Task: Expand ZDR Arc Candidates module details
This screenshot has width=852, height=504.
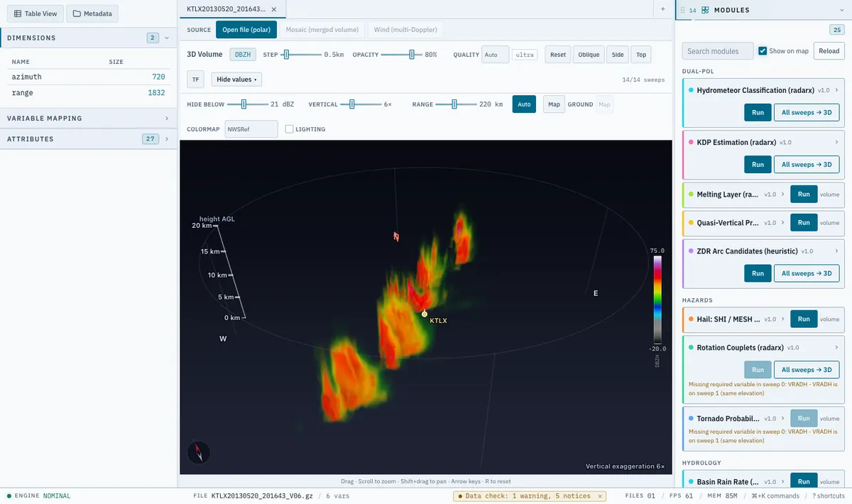Action: tap(837, 251)
